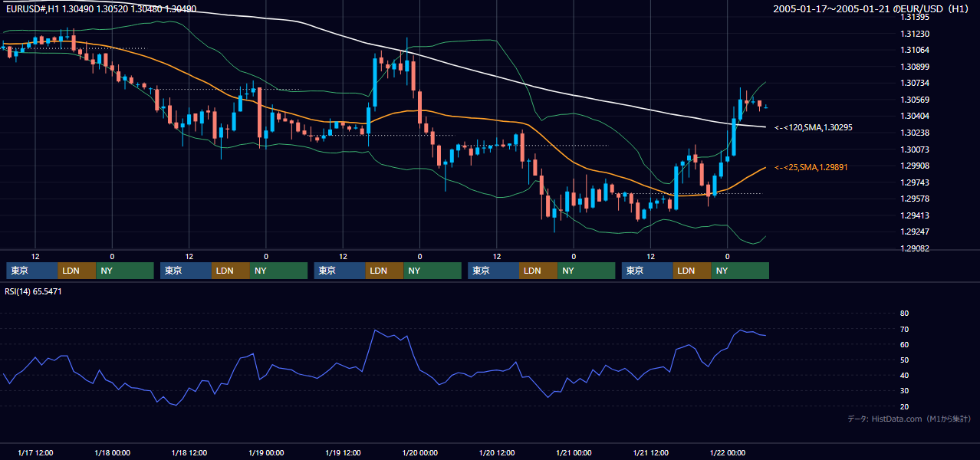Select the 1/20 12:00 time label
The height and width of the screenshot is (460, 980).
497,453
